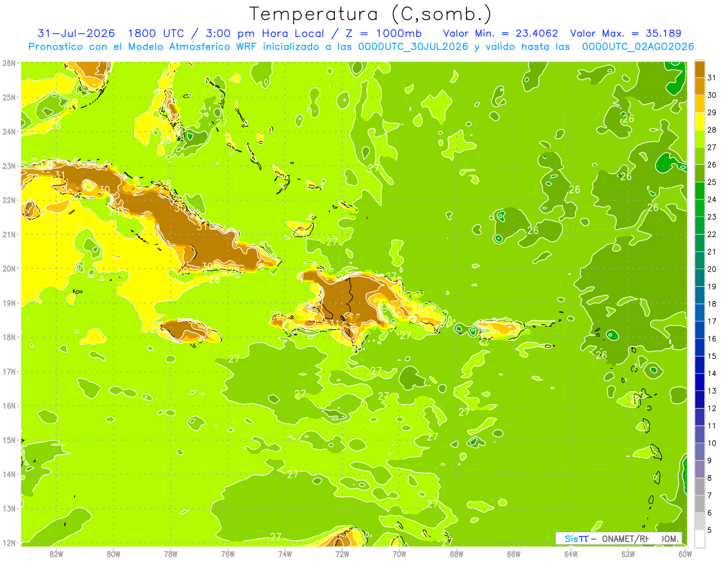Click legend label "30" on the color scale

click(712, 95)
